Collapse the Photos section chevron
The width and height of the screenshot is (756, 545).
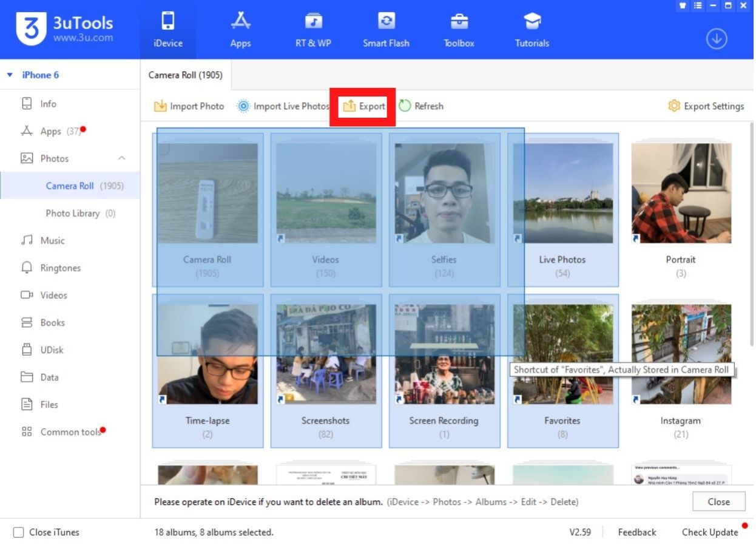click(121, 158)
